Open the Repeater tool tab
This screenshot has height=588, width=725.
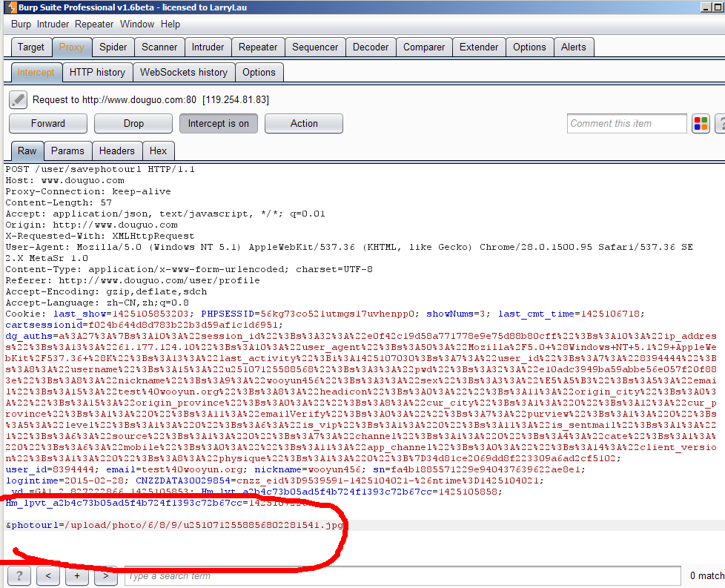pos(258,47)
